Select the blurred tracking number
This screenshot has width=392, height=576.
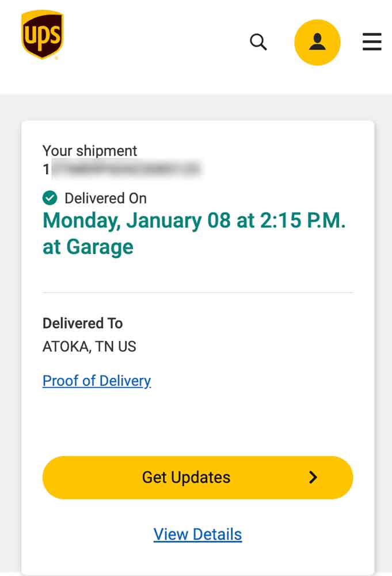click(123, 169)
